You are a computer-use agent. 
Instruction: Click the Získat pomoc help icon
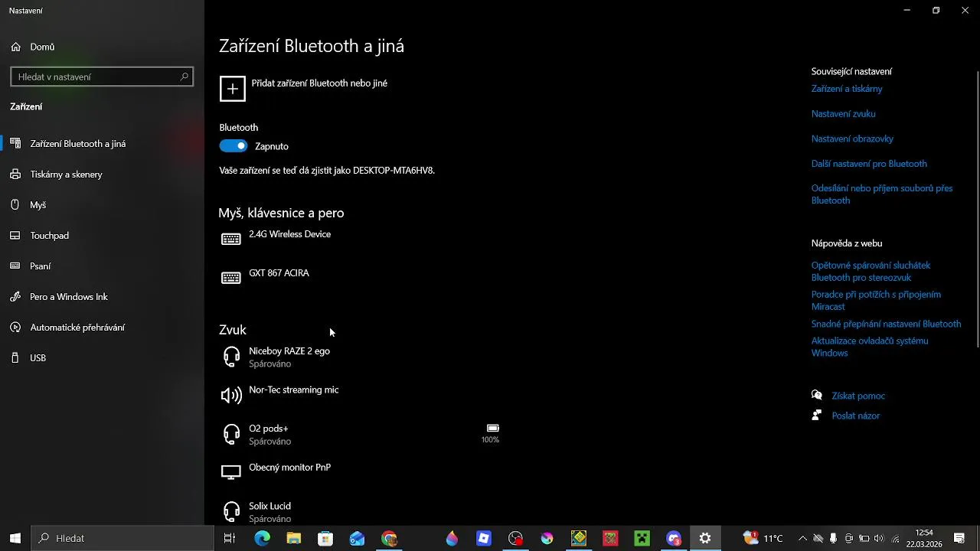[x=817, y=396]
